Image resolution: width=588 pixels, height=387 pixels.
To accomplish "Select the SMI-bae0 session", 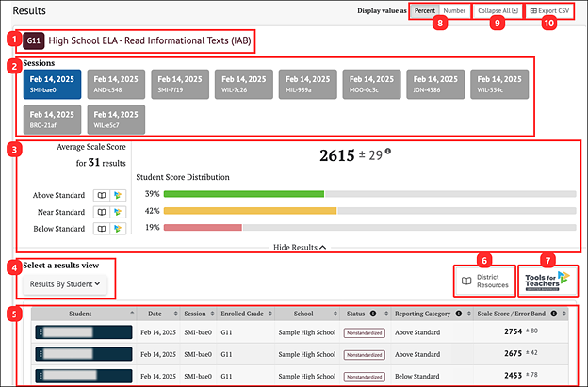I will (51, 86).
